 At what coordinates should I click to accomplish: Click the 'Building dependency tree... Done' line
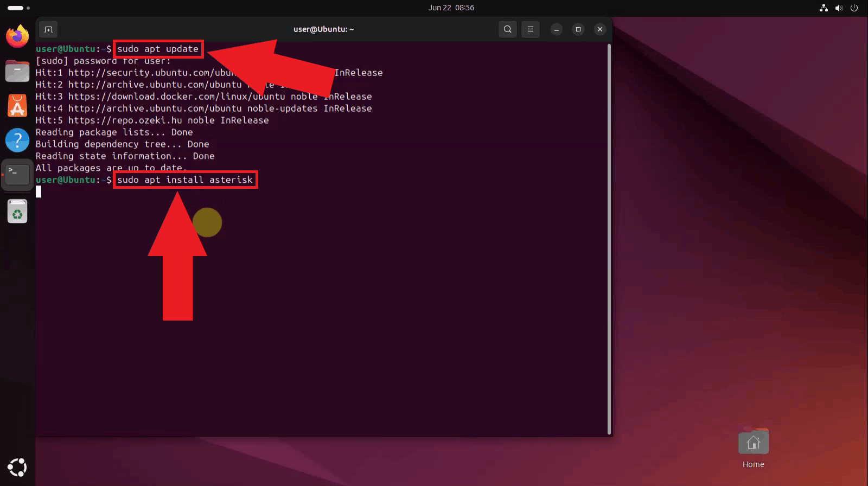[123, 144]
